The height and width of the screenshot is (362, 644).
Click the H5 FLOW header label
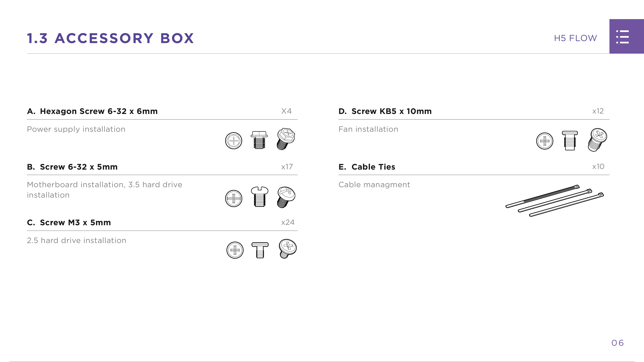pos(575,38)
